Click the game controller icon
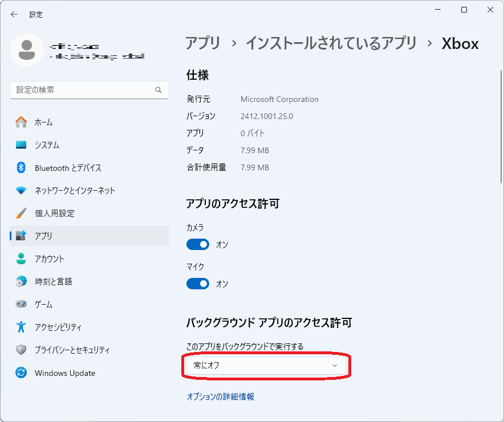This screenshot has width=504, height=422. tap(21, 304)
